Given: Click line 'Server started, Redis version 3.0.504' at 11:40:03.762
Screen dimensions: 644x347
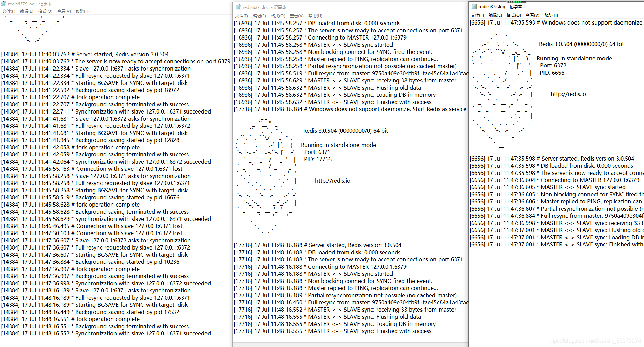Looking at the screenshot, I should point(85,54).
